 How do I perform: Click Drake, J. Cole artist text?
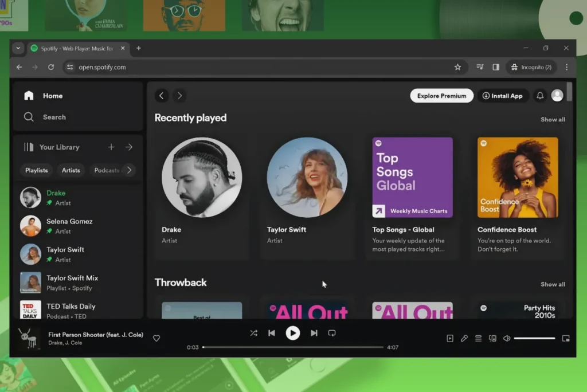65,343
